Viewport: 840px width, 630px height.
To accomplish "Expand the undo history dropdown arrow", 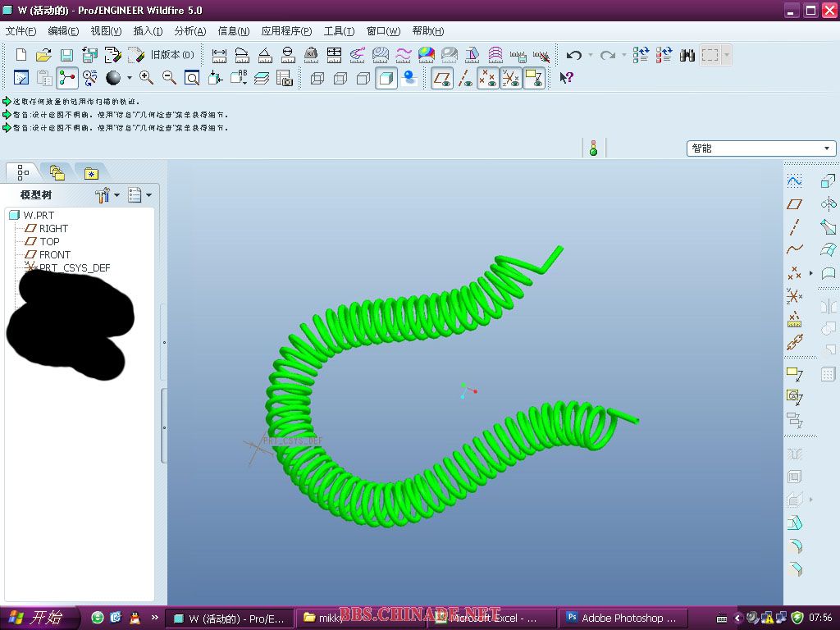I will coord(591,55).
